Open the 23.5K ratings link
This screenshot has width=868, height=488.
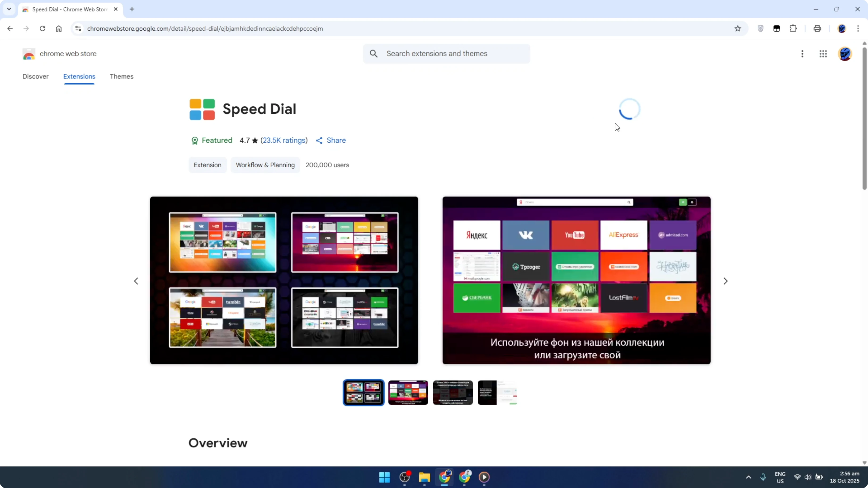pos(284,140)
